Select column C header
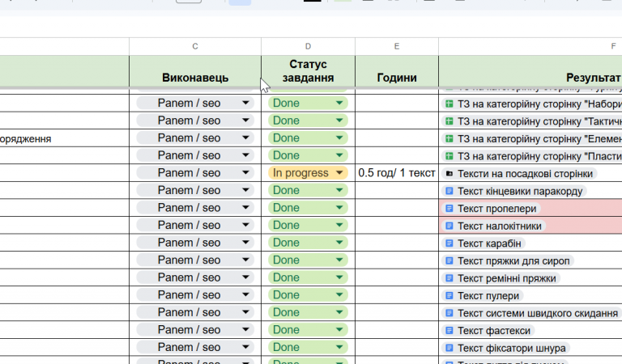The height and width of the screenshot is (364, 622). (x=195, y=46)
